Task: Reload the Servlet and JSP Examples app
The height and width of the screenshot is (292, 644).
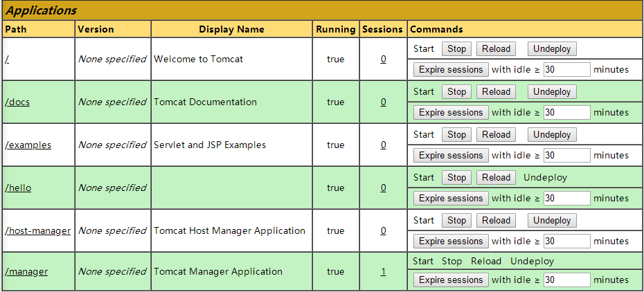Action: [x=496, y=134]
